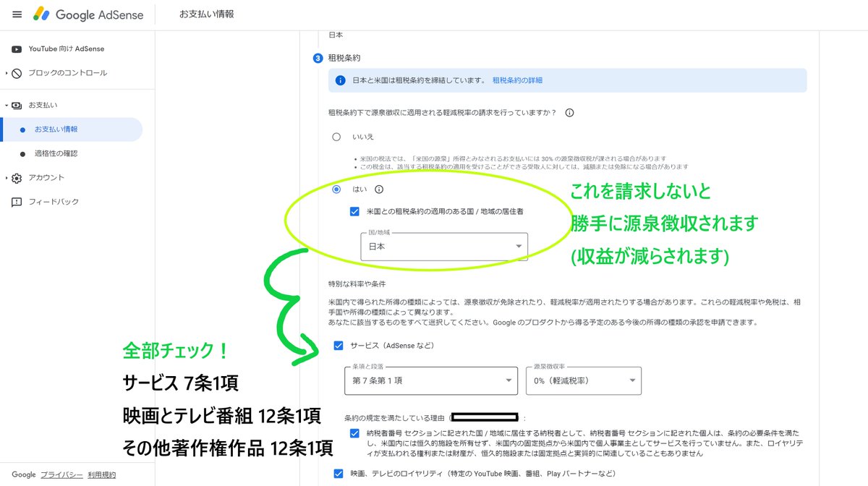Toggle 映画、テレビのロイヤリティ checkbox

click(339, 474)
